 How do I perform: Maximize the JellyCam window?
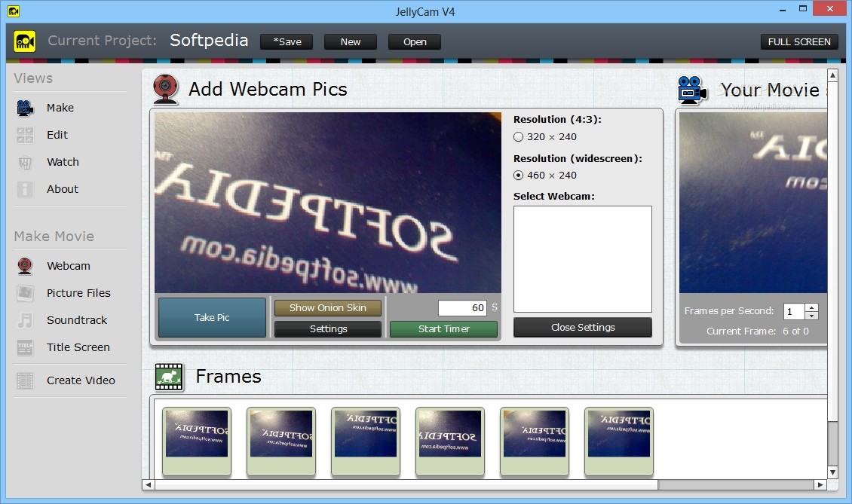(802, 9)
